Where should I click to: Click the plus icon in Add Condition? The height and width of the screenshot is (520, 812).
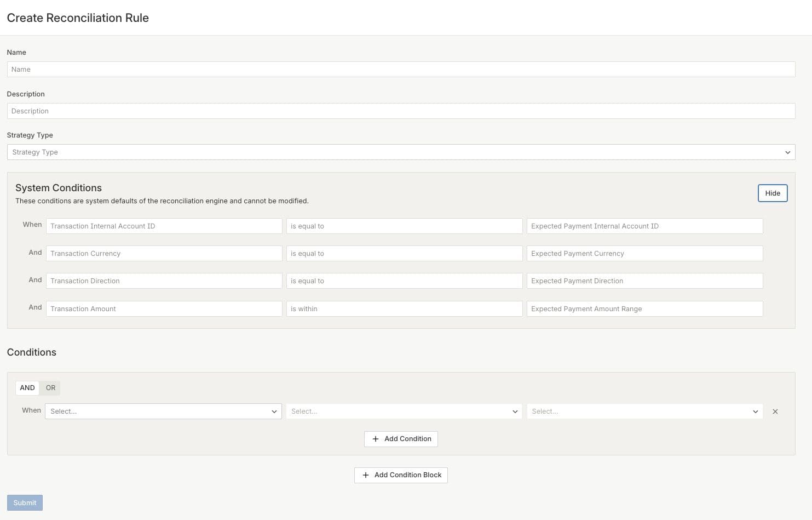coord(376,439)
